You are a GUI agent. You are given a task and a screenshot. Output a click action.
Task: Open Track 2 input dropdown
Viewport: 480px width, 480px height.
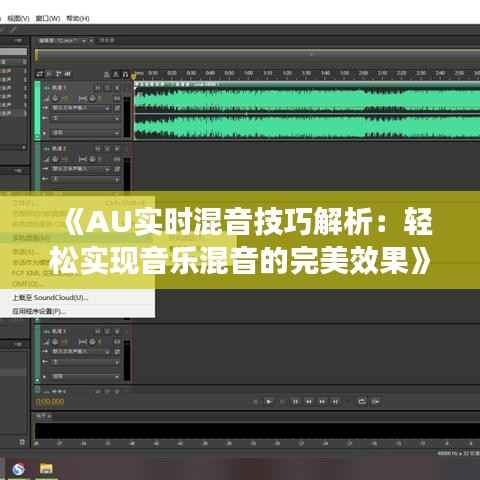point(81,169)
